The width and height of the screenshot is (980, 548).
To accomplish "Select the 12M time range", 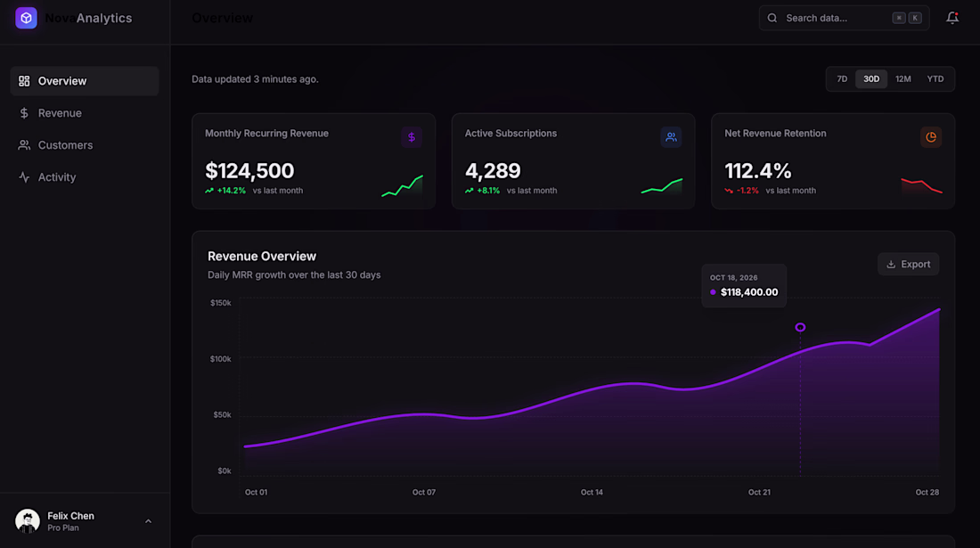I will 903,79.
